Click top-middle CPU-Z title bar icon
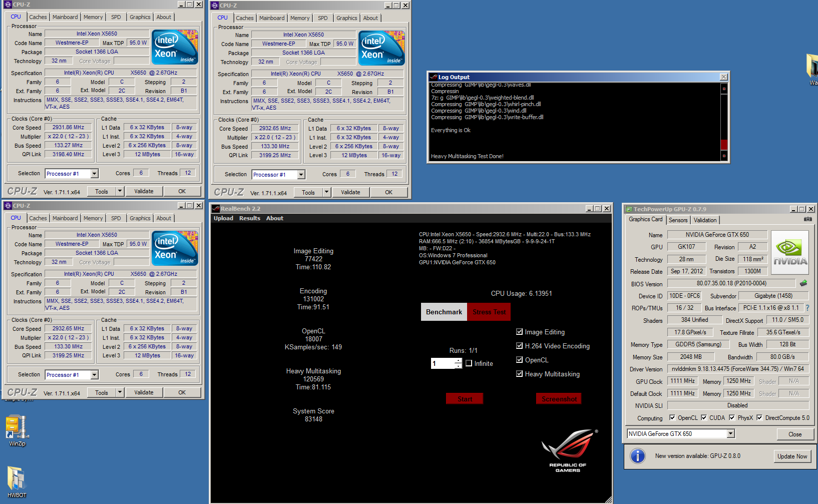This screenshot has width=818, height=504. click(215, 6)
